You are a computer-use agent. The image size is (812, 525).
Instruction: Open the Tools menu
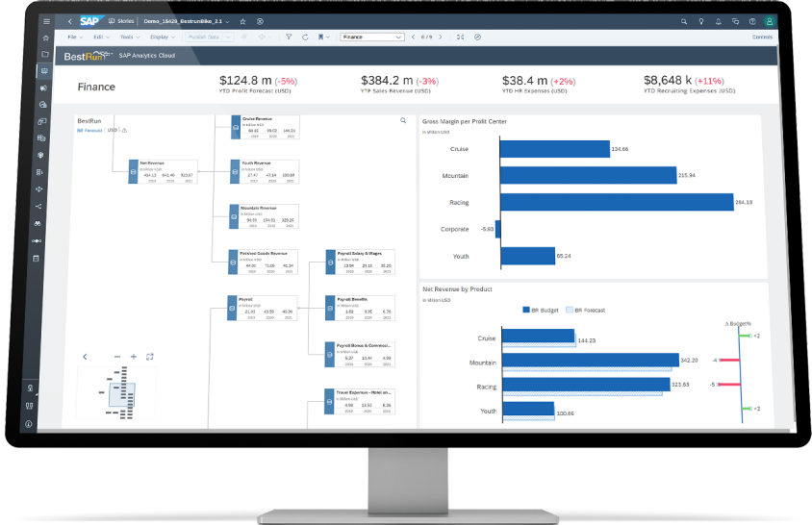coord(130,37)
